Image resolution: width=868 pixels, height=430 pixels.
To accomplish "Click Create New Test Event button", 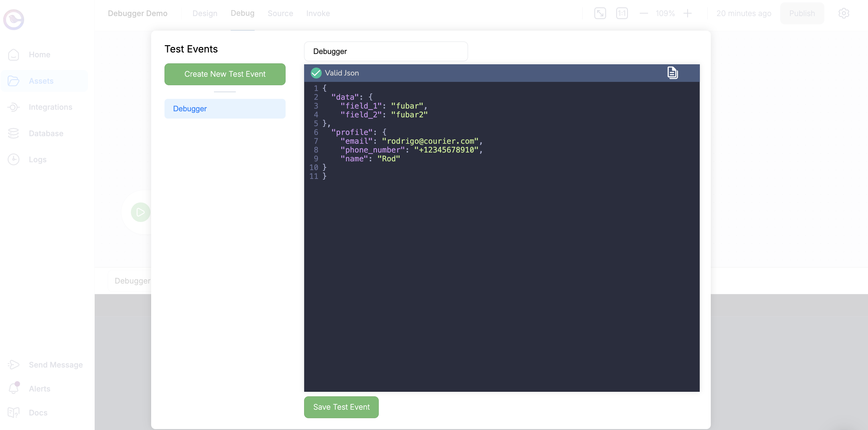I will (225, 74).
